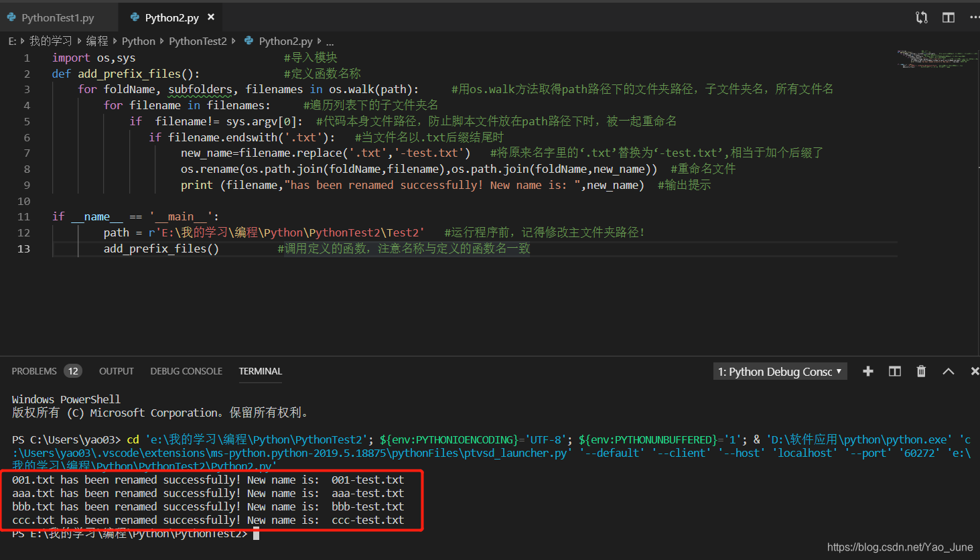Click the 'os.rename' call on line 8

[x=210, y=169]
